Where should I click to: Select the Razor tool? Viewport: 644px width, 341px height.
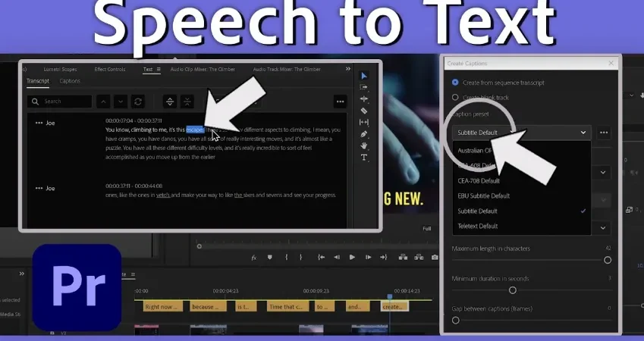364,111
